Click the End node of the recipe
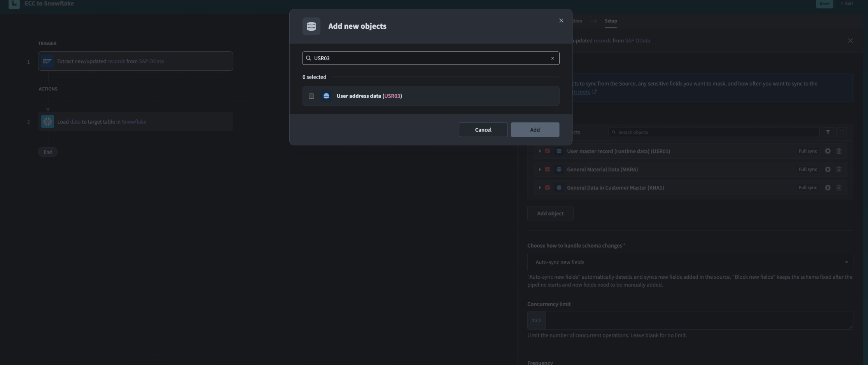868x365 pixels. pyautogui.click(x=48, y=152)
